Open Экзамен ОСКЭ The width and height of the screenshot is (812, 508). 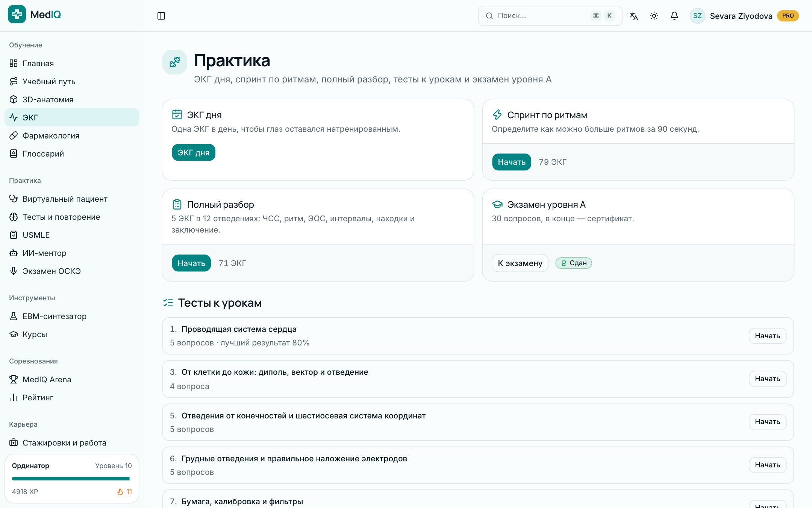pos(72,271)
